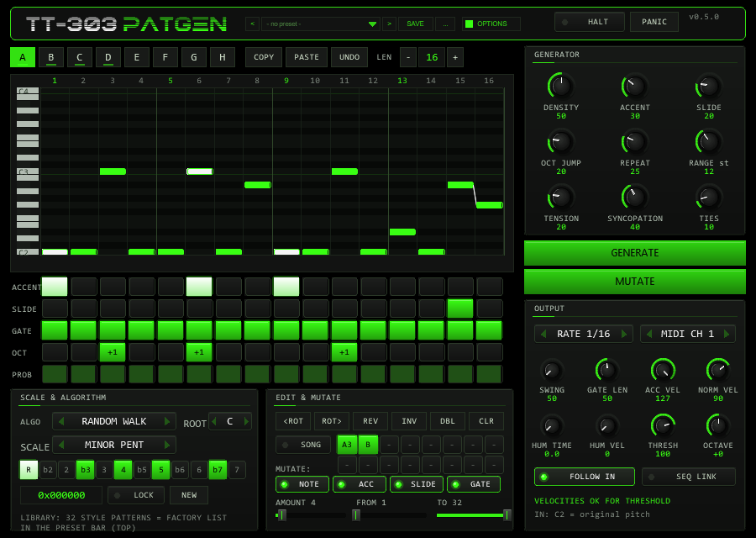Toggle Slide mutation

coord(417,484)
